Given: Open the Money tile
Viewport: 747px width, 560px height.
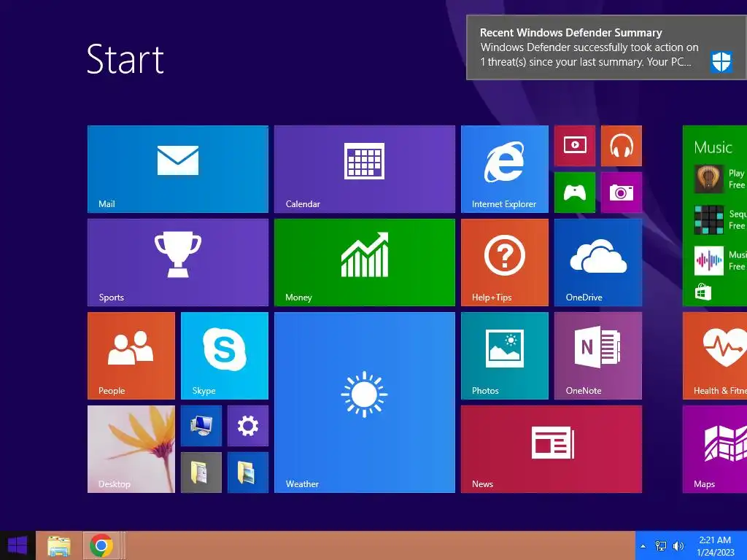Looking at the screenshot, I should [x=365, y=262].
